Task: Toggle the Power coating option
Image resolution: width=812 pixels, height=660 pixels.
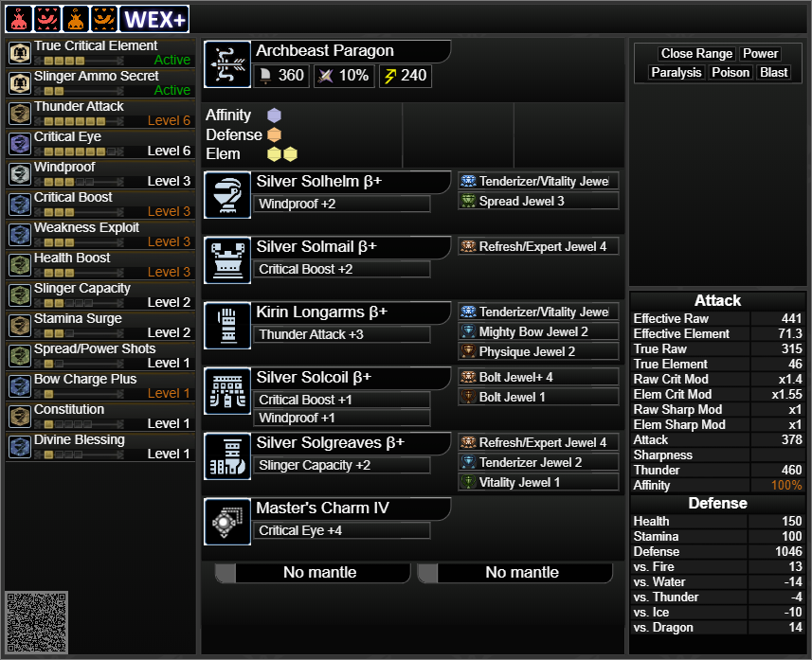Action: click(760, 53)
